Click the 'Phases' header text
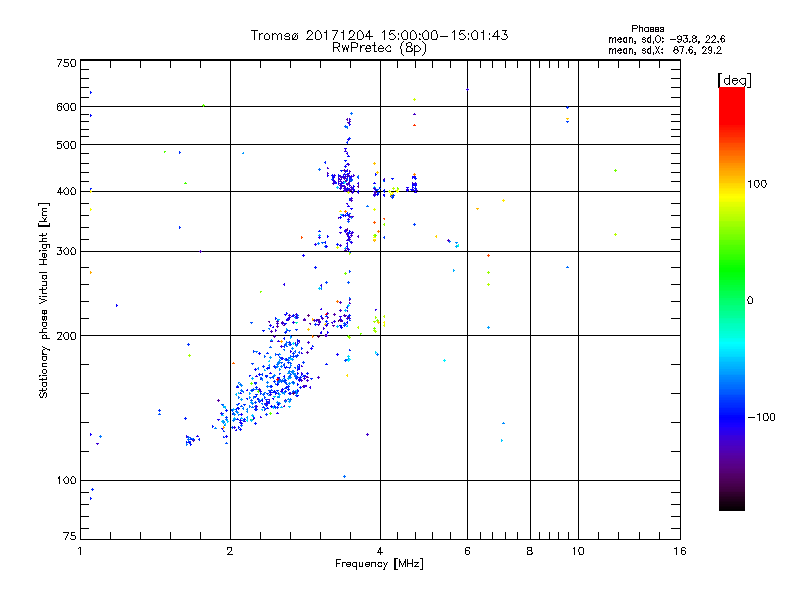The image size is (800, 600). pos(647,29)
